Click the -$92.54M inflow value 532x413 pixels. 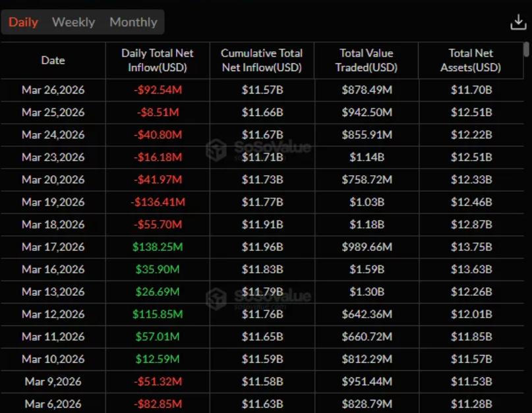(158, 90)
